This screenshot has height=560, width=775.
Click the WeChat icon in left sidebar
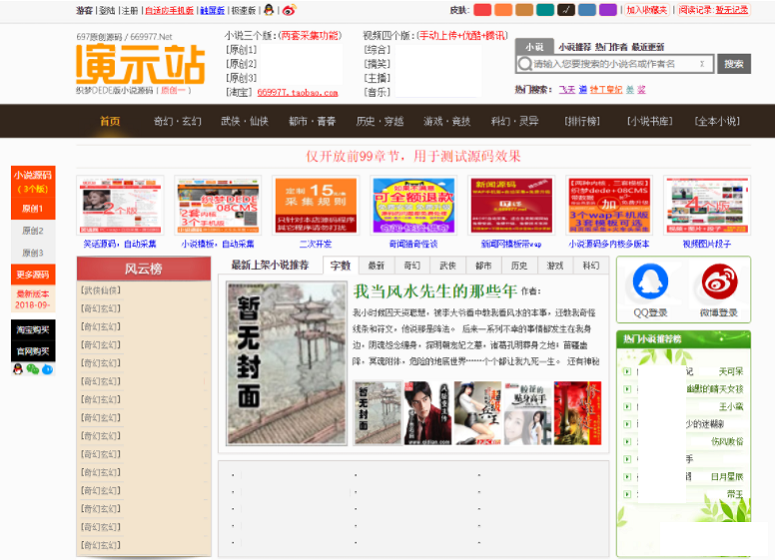pyautogui.click(x=32, y=369)
